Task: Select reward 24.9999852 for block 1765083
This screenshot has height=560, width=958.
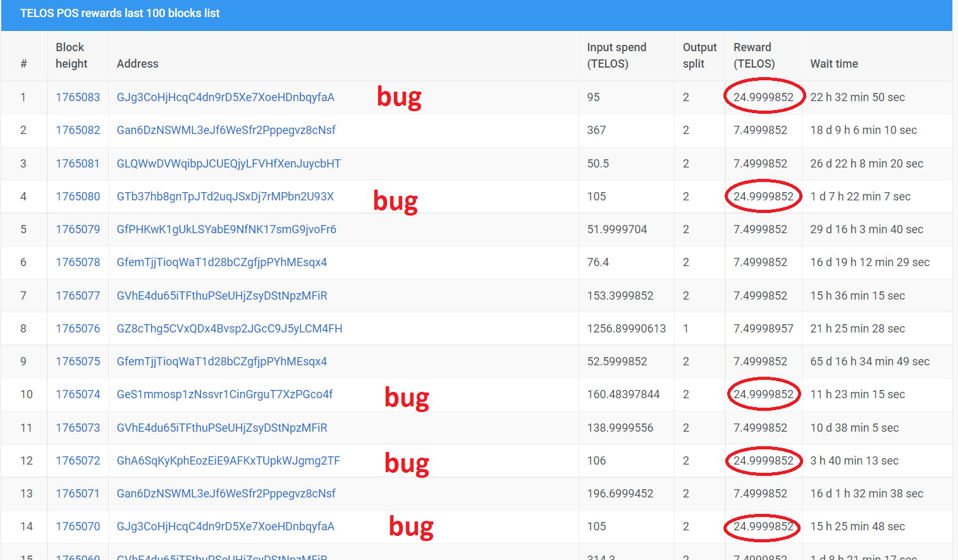Action: pyautogui.click(x=763, y=97)
